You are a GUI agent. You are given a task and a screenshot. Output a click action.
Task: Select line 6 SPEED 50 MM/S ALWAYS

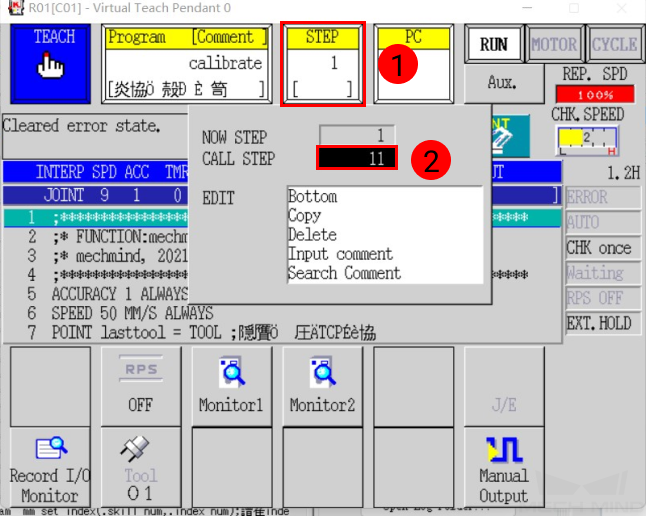click(x=120, y=314)
